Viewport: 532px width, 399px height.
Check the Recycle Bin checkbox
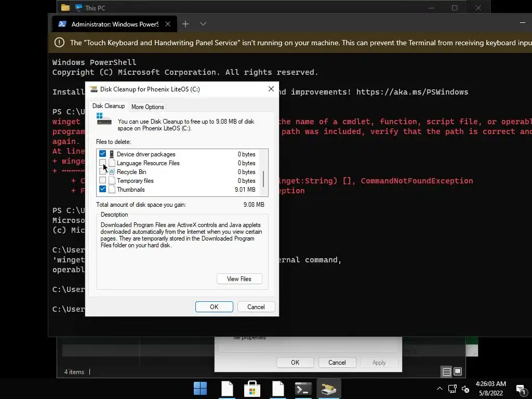click(102, 171)
